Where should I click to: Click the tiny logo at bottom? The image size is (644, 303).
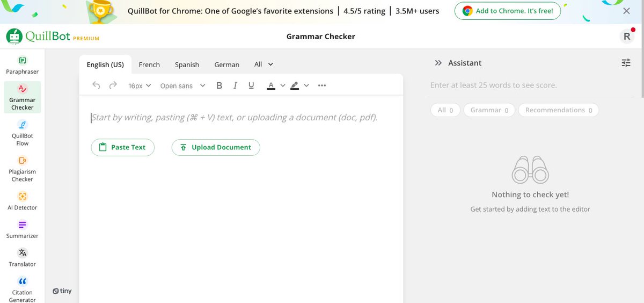[x=62, y=291]
